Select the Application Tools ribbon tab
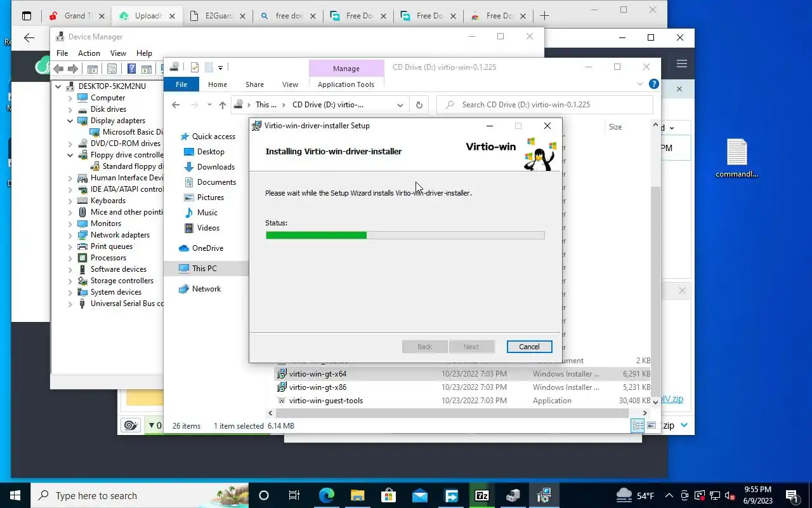The image size is (812, 508). click(x=346, y=84)
